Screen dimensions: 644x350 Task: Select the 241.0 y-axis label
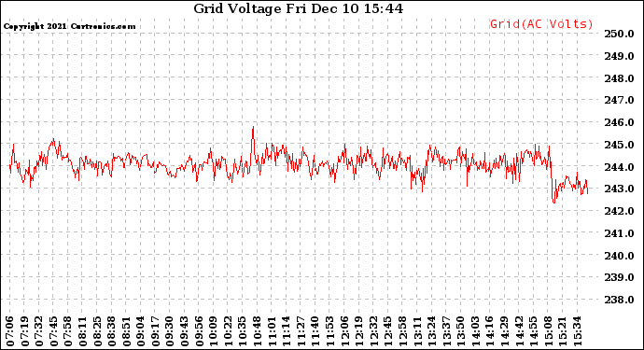[x=619, y=233]
